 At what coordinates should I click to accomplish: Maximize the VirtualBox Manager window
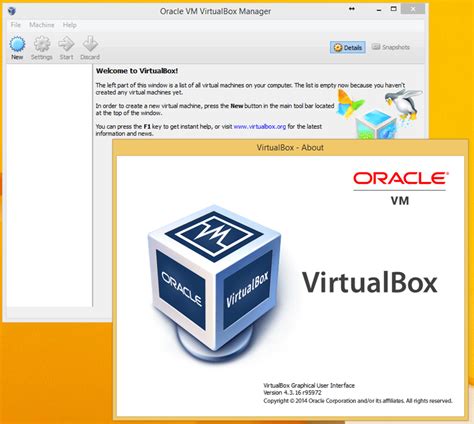click(394, 9)
